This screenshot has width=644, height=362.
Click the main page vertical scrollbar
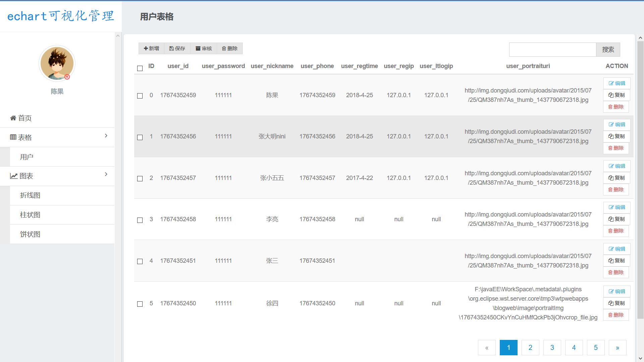tap(640, 180)
